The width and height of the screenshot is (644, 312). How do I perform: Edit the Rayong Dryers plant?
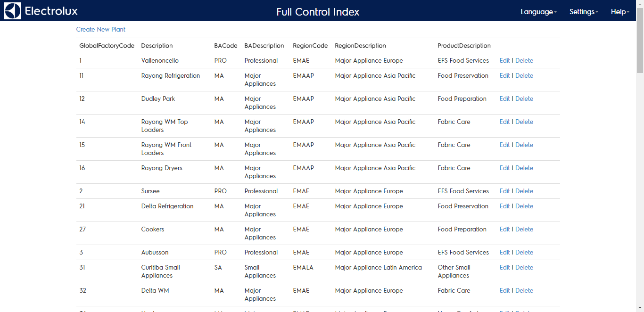504,168
